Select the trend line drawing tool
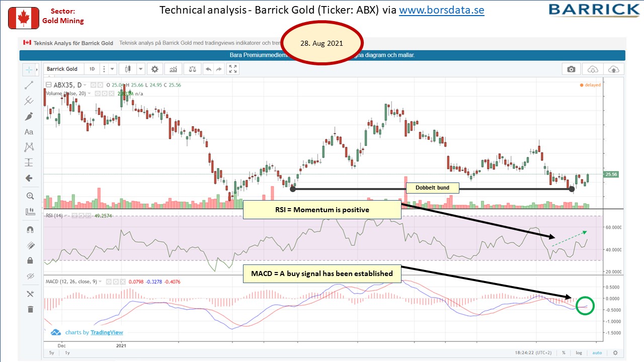The height and width of the screenshot is (362, 644). click(x=29, y=85)
